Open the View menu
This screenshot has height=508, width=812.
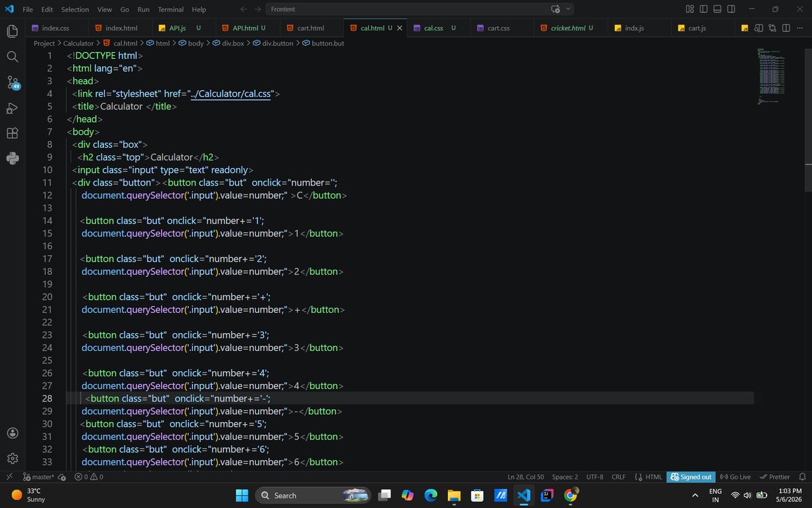(104, 9)
